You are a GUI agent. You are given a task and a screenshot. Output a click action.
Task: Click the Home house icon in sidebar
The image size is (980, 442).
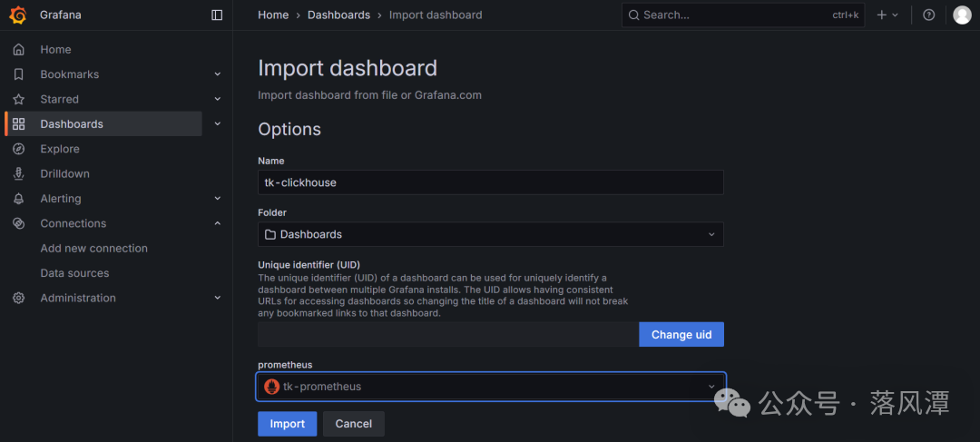[19, 49]
